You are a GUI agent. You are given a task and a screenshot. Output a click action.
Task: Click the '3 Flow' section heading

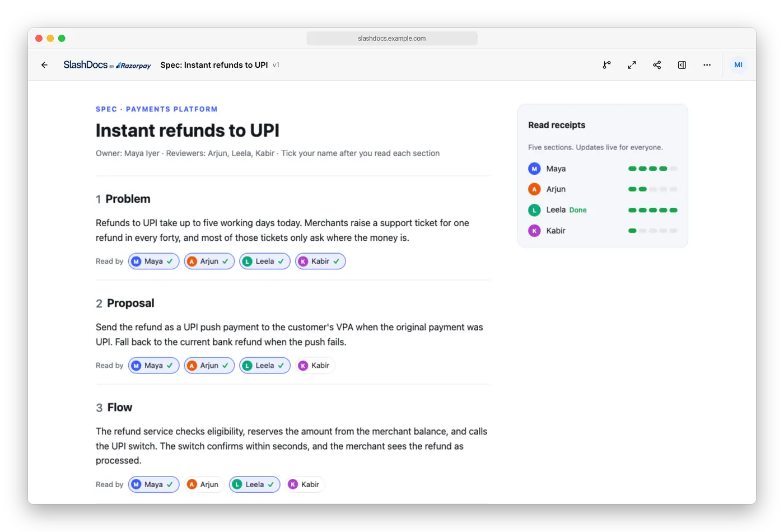coord(114,407)
